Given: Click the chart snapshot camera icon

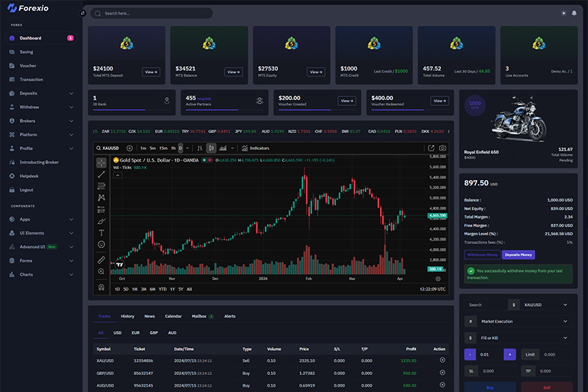Looking at the screenshot, I should coord(442,148).
